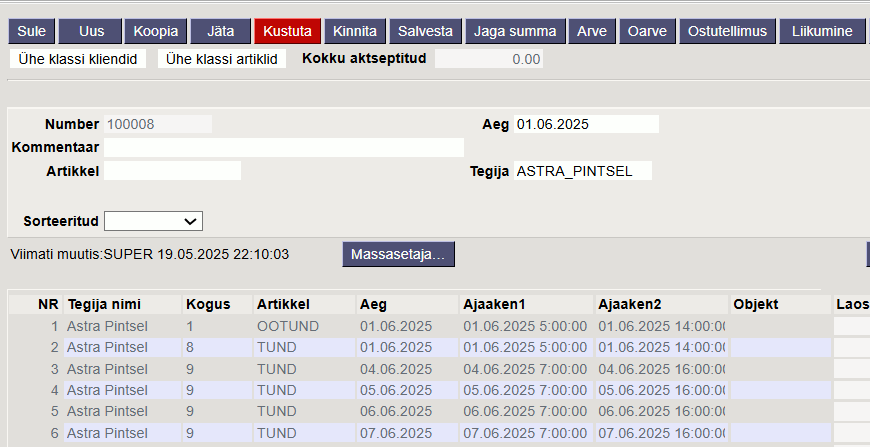Create new document with Uus button
The width and height of the screenshot is (870, 447).
[90, 31]
